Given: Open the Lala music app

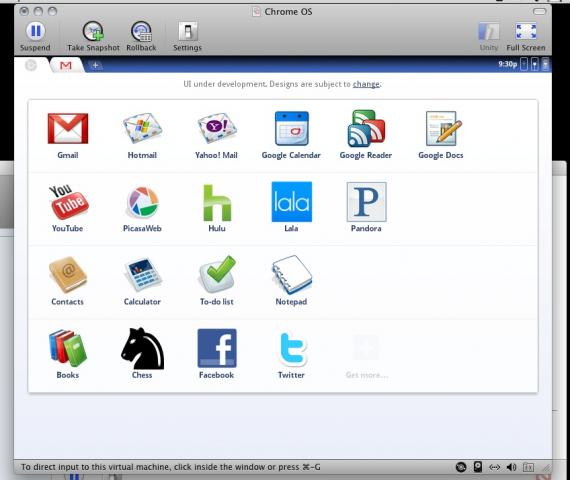Looking at the screenshot, I should [x=292, y=202].
